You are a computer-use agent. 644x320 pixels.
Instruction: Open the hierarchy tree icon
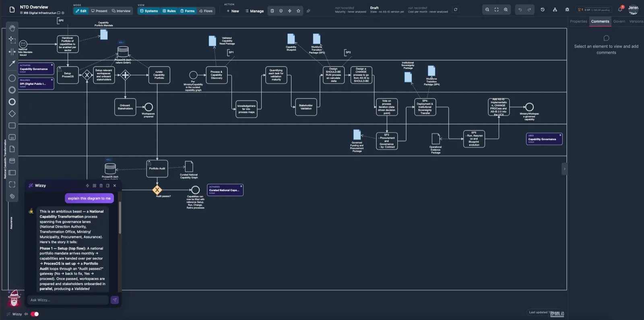[555, 10]
